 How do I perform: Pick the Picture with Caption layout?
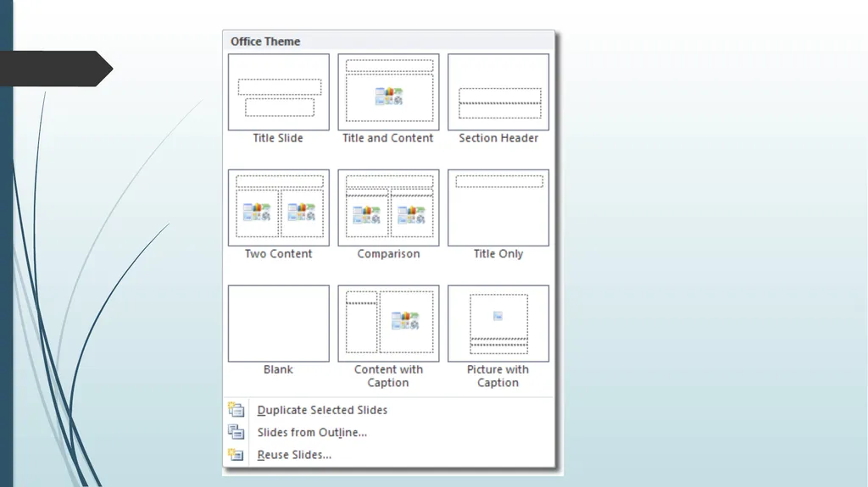[498, 324]
